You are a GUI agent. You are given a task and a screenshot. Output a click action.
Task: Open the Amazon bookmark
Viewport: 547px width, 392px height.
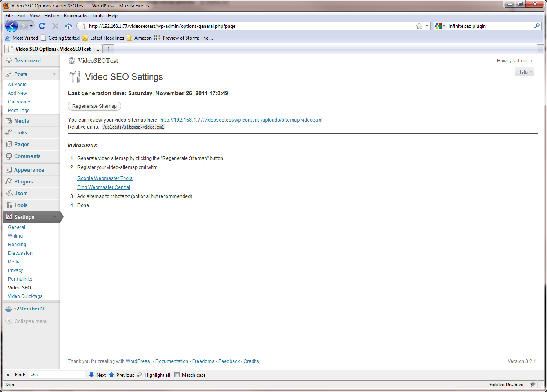[x=139, y=38]
